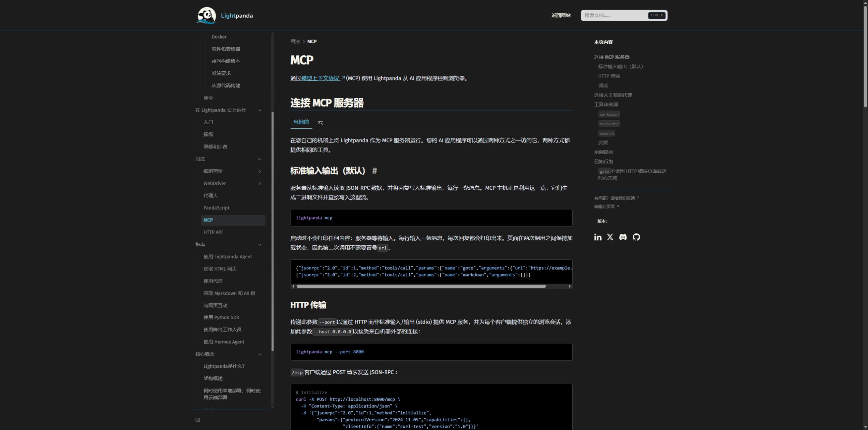Click the 返回网站 link
This screenshot has width=868, height=430.
pyautogui.click(x=561, y=15)
